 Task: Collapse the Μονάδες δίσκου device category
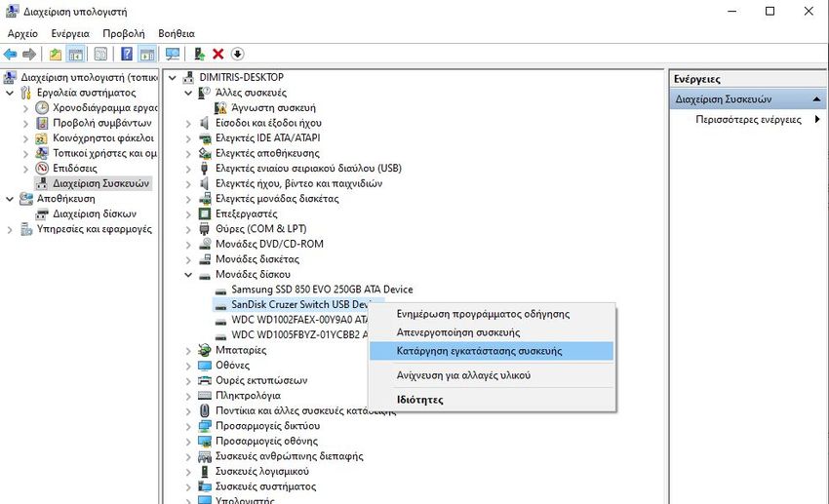(188, 275)
